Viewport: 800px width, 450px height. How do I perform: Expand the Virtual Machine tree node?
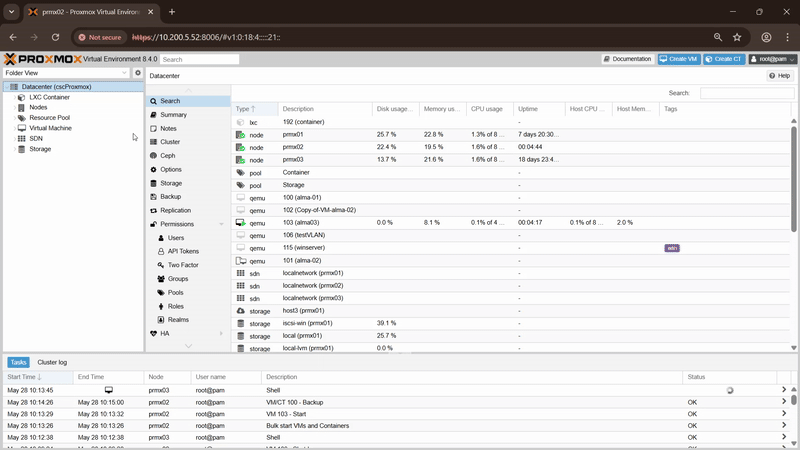click(14, 128)
